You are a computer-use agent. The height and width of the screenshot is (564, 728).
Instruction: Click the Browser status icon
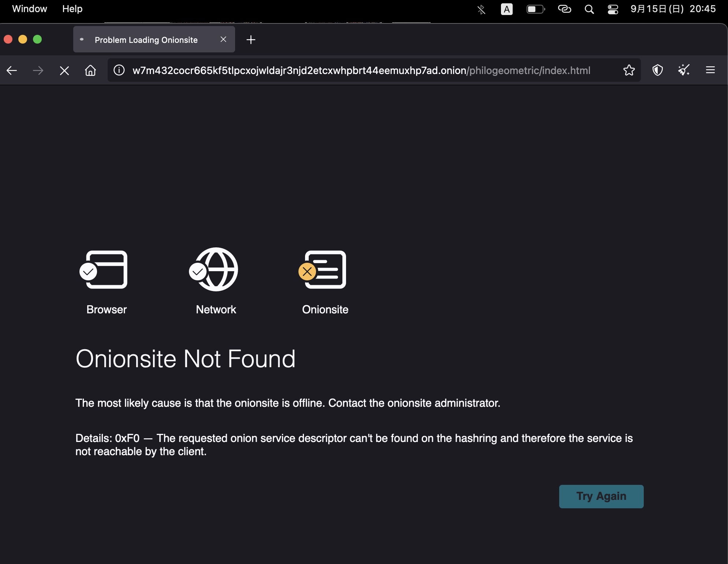[104, 270]
